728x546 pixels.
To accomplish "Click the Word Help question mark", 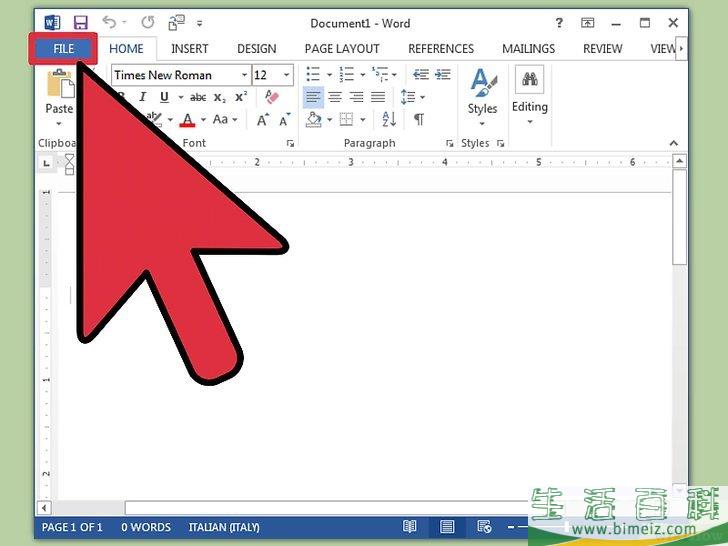I will (x=559, y=22).
